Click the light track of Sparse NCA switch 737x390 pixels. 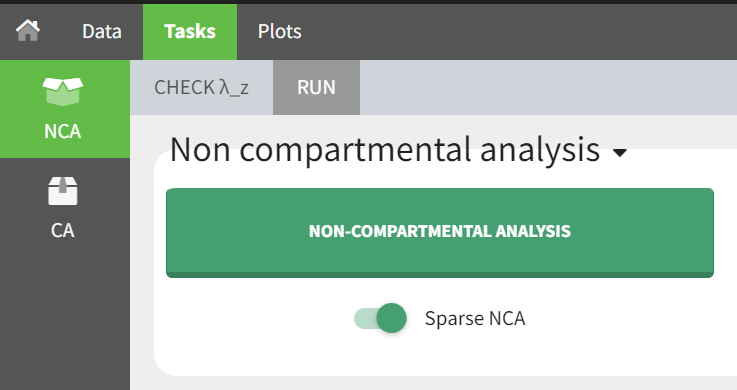(x=365, y=318)
